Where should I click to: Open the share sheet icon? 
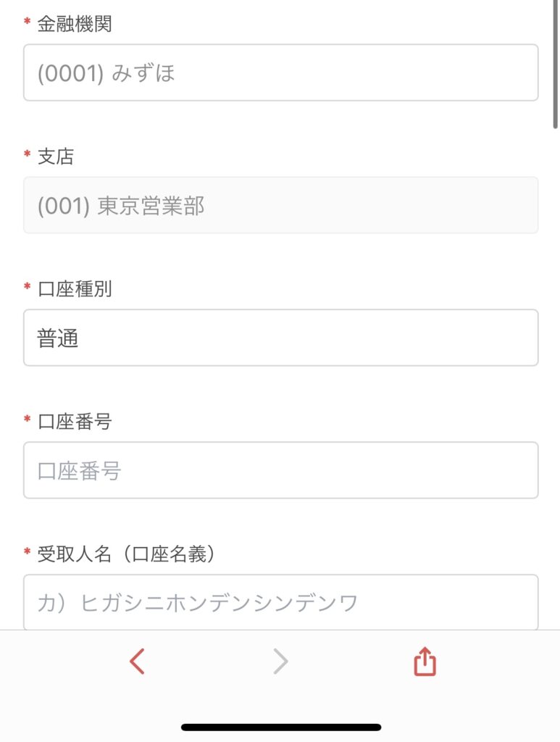[425, 661]
